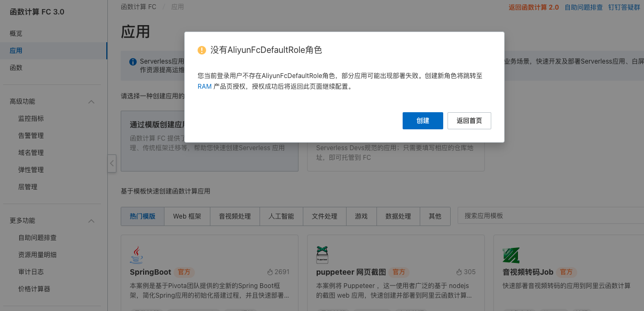Click the 创建 button in the dialog
Screen dimensions: 644x311
pos(422,121)
